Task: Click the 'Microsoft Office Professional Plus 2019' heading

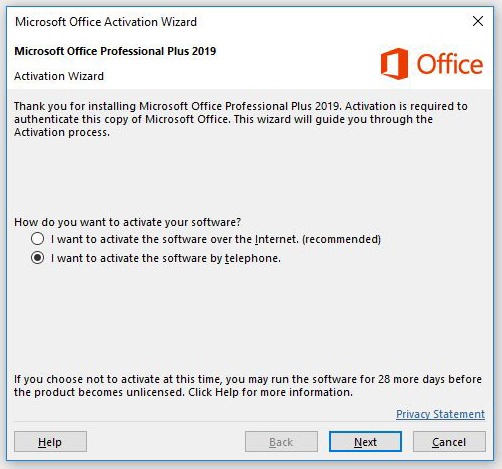Action: [x=115, y=51]
